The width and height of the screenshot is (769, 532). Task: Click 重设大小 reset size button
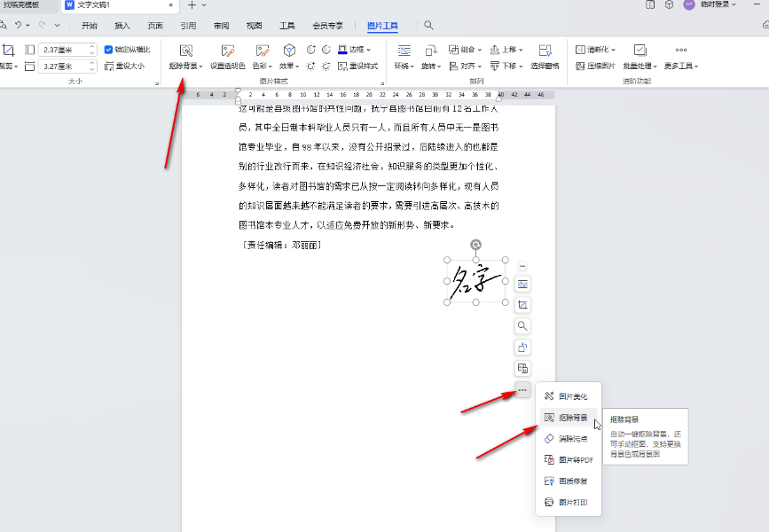click(124, 66)
